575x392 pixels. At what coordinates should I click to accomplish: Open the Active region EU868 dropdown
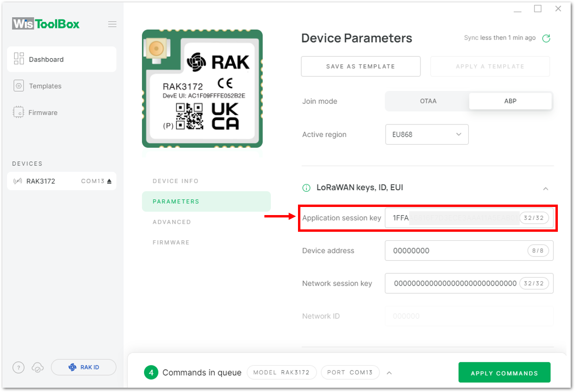click(x=427, y=134)
